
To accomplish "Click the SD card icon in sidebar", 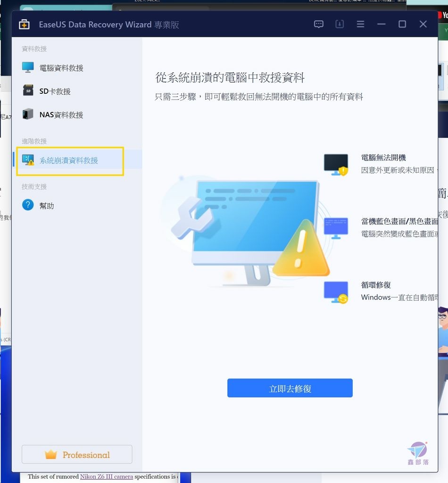I will 28,91.
